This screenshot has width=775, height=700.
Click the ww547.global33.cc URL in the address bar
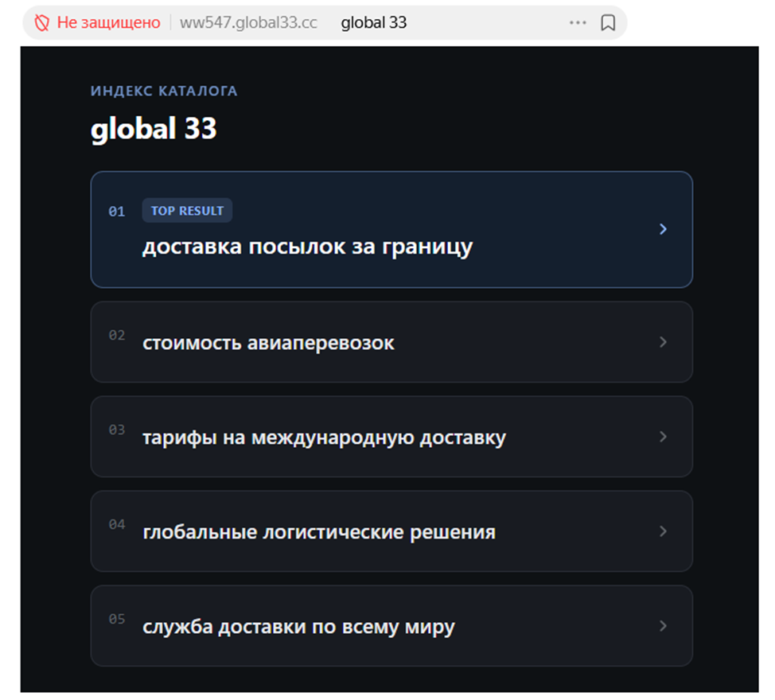click(x=248, y=23)
